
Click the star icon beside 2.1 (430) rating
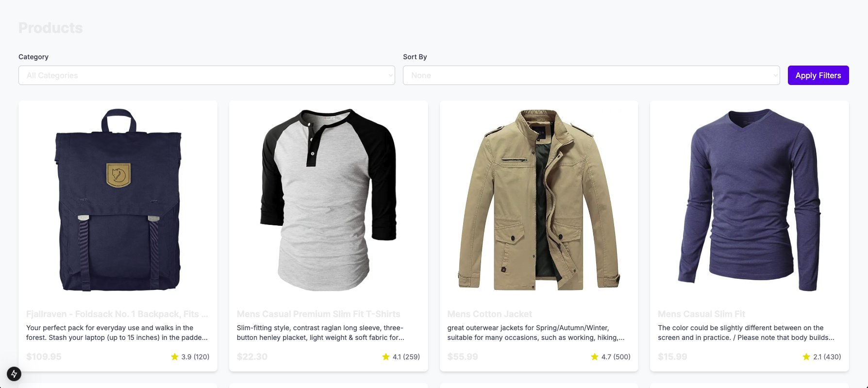click(x=806, y=357)
